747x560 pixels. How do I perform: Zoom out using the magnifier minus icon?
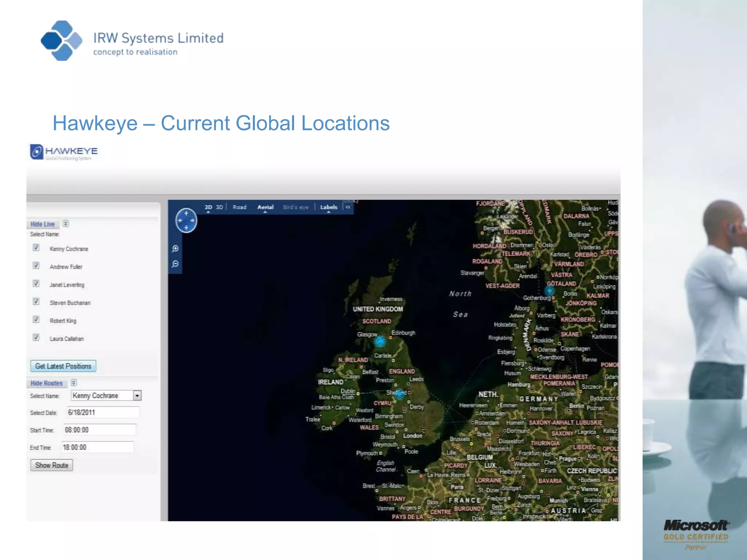point(175,264)
